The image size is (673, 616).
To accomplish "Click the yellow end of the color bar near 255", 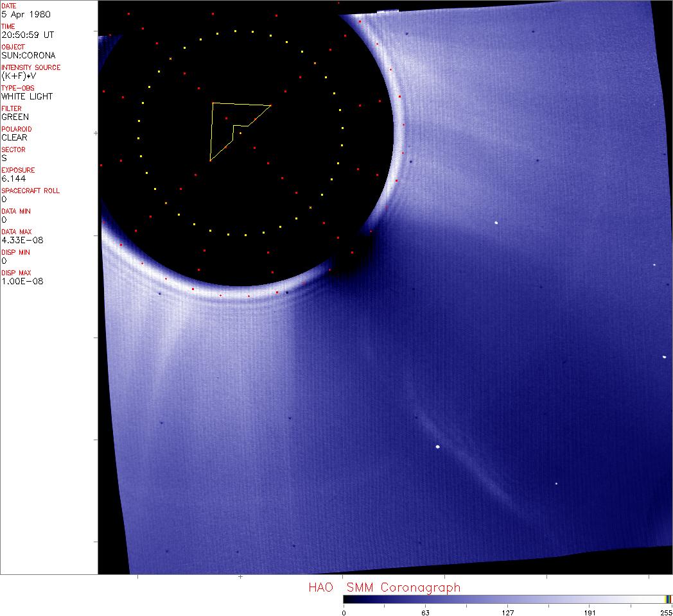I will tap(669, 599).
